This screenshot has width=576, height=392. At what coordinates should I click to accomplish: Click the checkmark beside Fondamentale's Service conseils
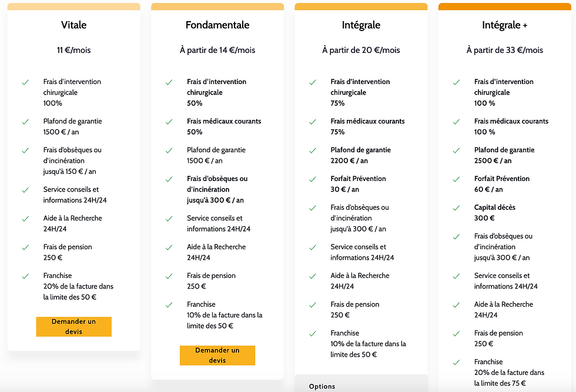point(169,219)
